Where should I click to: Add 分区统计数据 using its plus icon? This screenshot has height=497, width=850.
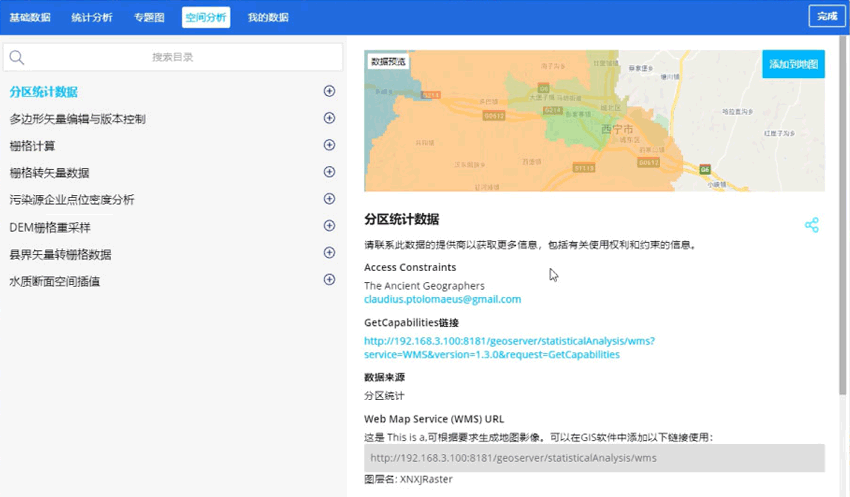(x=329, y=91)
